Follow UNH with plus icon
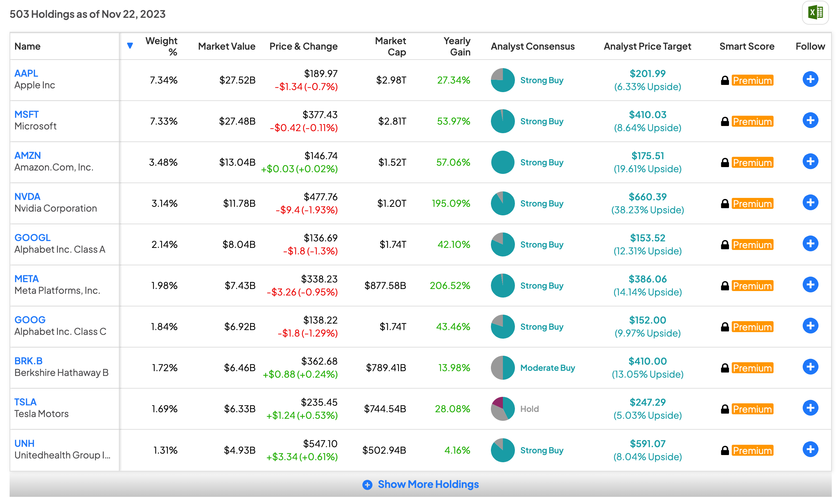 coord(810,450)
